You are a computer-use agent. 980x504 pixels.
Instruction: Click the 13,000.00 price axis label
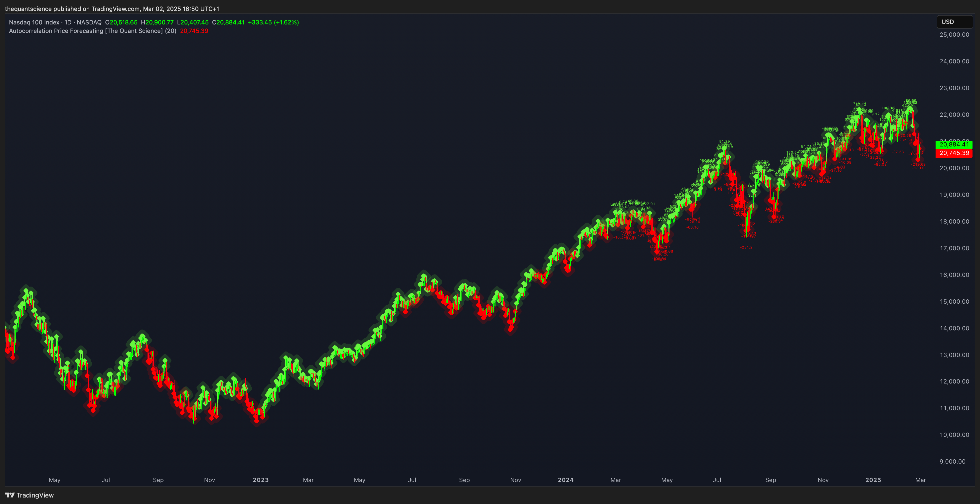[954, 355]
